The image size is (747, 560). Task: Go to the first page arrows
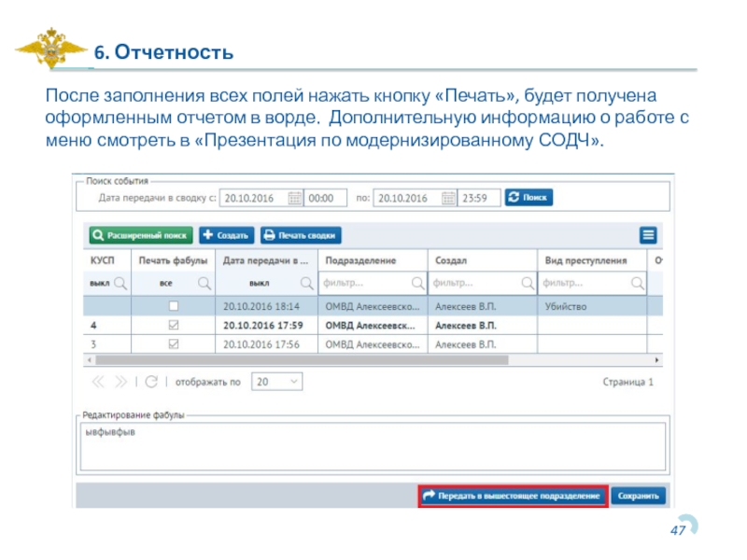pyautogui.click(x=98, y=382)
